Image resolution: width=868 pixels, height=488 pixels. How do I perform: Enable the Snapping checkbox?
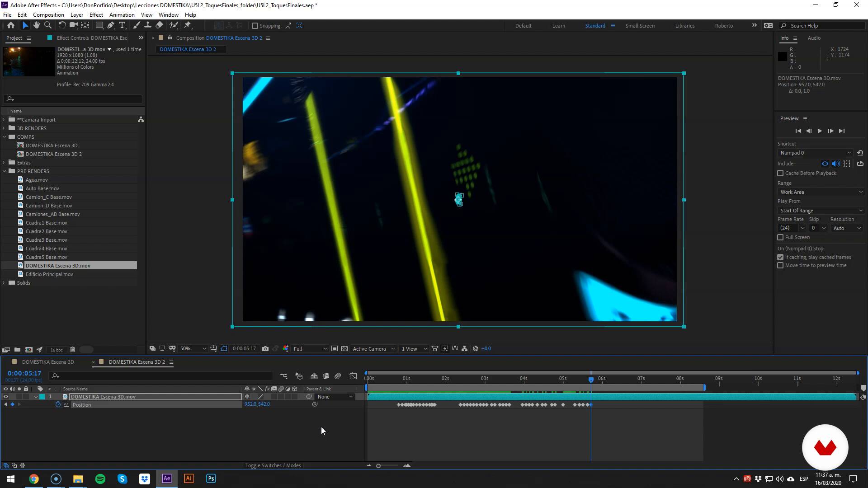point(255,26)
